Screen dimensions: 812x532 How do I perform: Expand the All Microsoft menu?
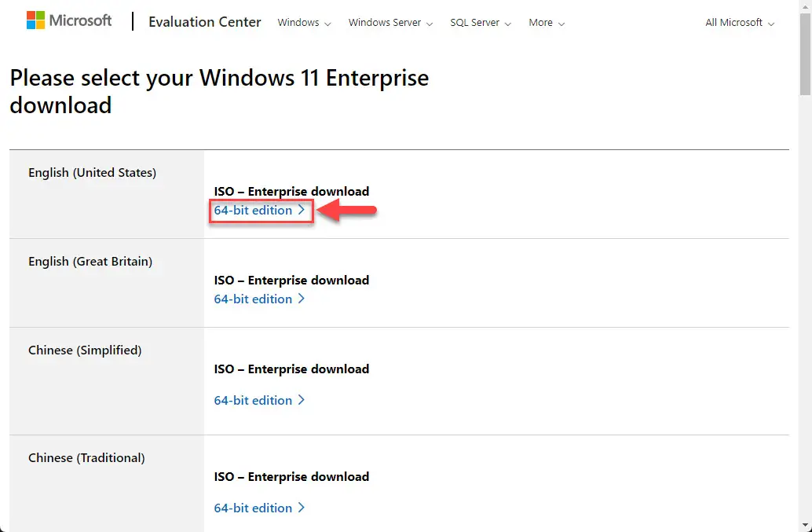(740, 23)
